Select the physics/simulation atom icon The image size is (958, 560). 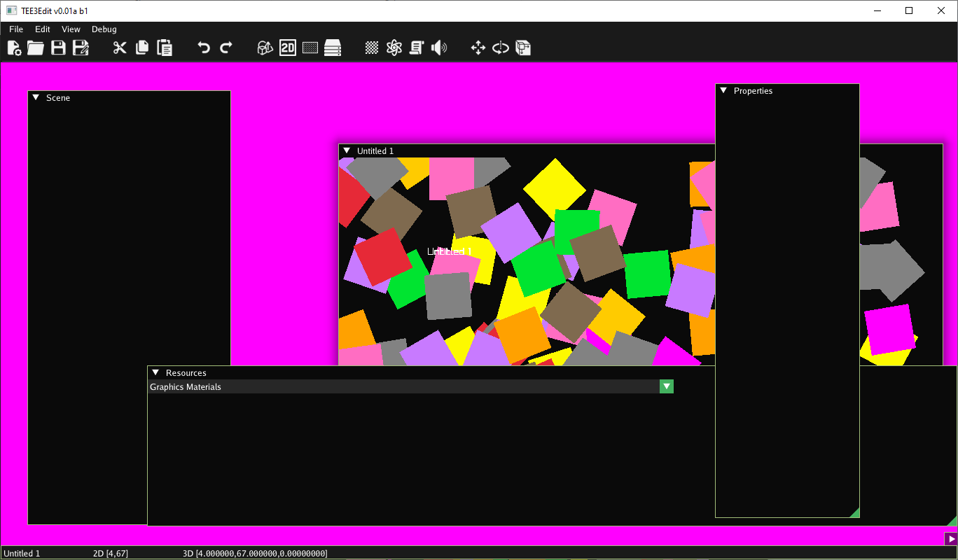pos(394,48)
